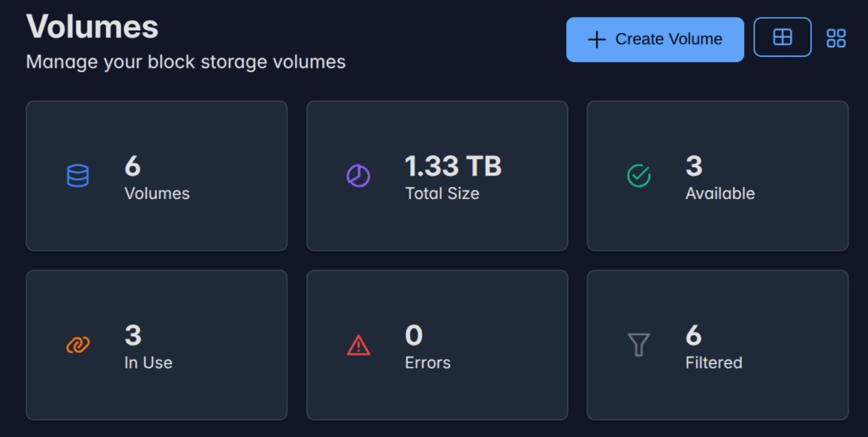Click the "In Use" stat label
Image resolution: width=868 pixels, height=437 pixels.
point(148,363)
